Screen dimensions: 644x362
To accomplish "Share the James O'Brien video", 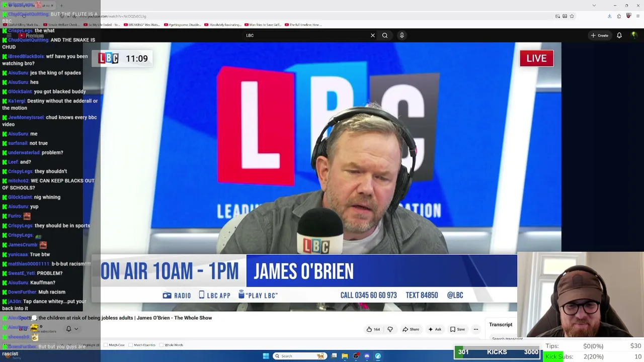I will [x=411, y=329].
